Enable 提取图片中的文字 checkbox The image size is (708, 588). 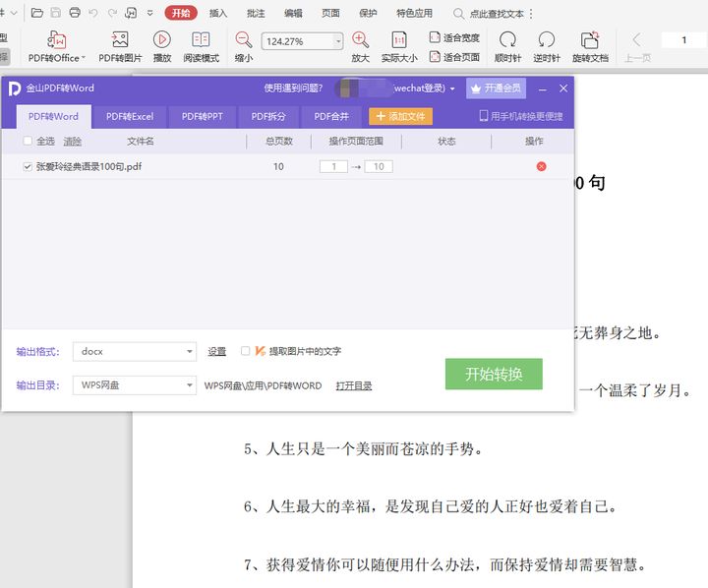[x=245, y=351]
